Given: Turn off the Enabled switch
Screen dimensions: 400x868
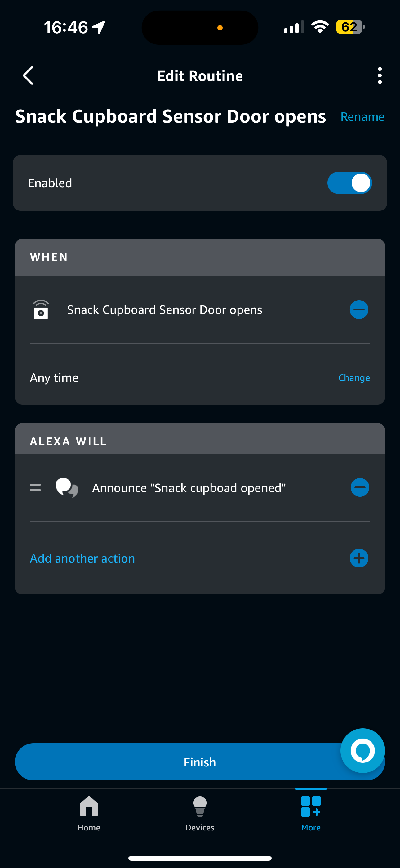Looking at the screenshot, I should [349, 183].
